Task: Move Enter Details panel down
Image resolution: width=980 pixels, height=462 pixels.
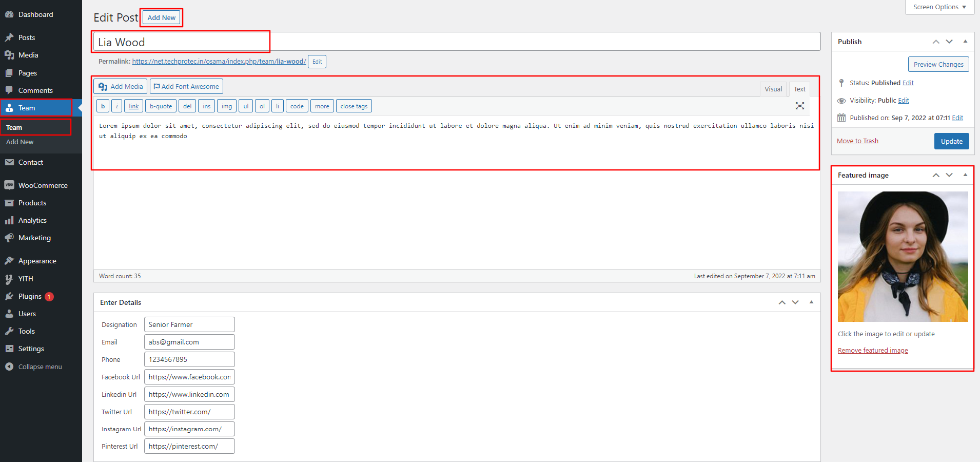Action: point(795,302)
